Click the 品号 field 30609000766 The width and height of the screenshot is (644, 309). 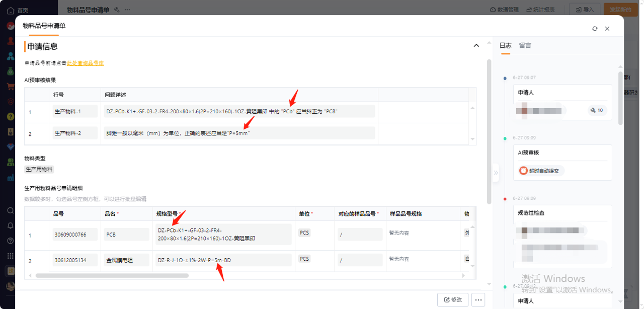(x=75, y=235)
